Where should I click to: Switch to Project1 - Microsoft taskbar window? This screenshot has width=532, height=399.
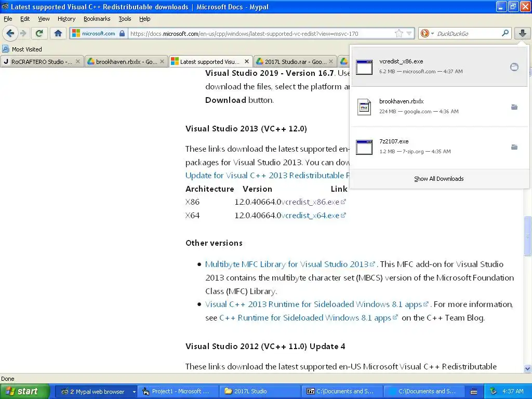pos(178,392)
